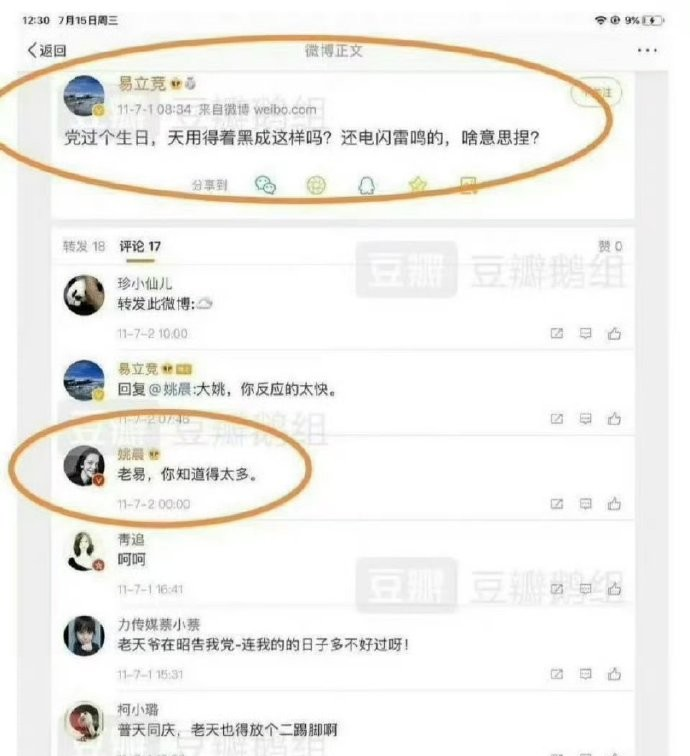View 珍小仙儿's panda avatar

tap(84, 295)
